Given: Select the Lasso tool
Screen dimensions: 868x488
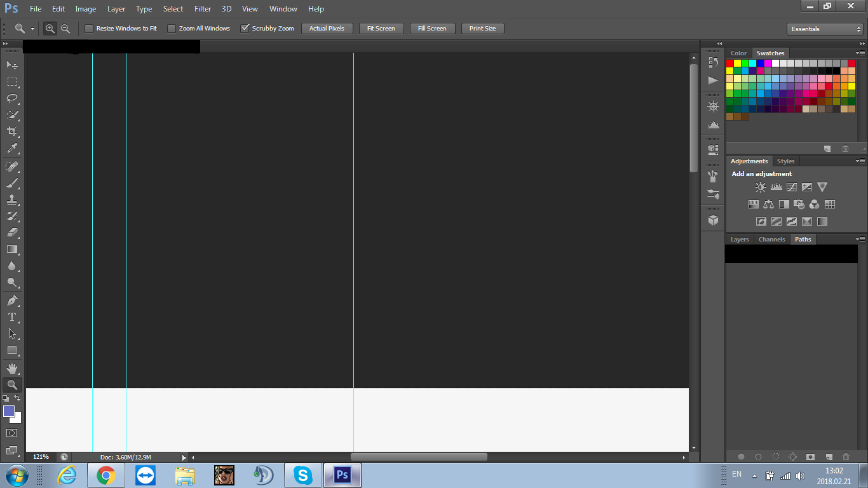Looking at the screenshot, I should pyautogui.click(x=12, y=98).
